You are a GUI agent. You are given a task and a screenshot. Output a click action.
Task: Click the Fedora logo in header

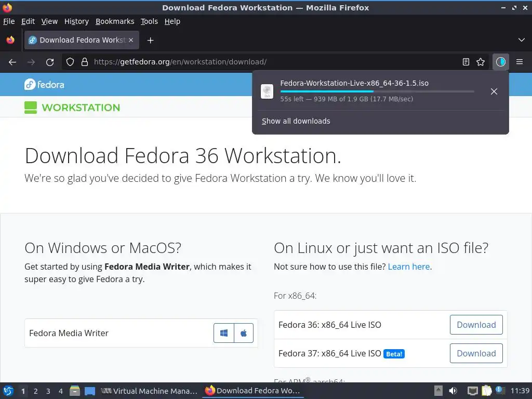tap(44, 85)
